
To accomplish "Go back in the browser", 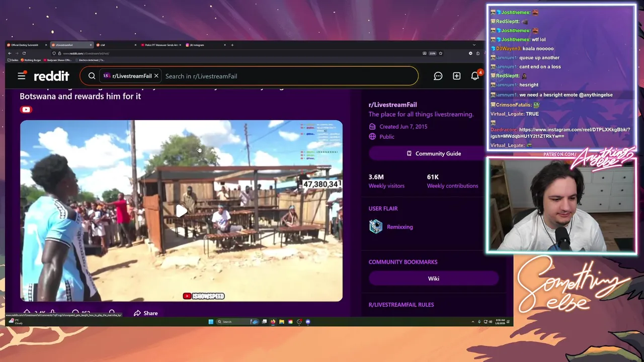I will (10, 53).
